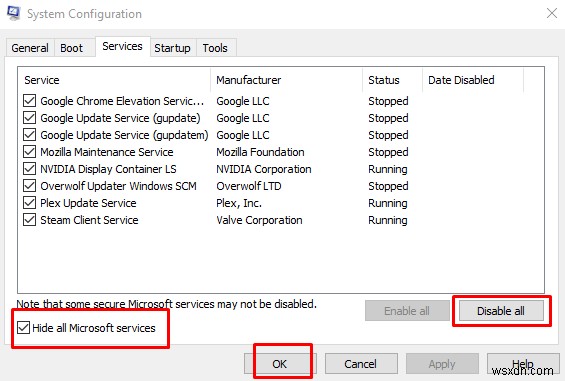
Task: Switch to the General tab
Action: click(30, 48)
